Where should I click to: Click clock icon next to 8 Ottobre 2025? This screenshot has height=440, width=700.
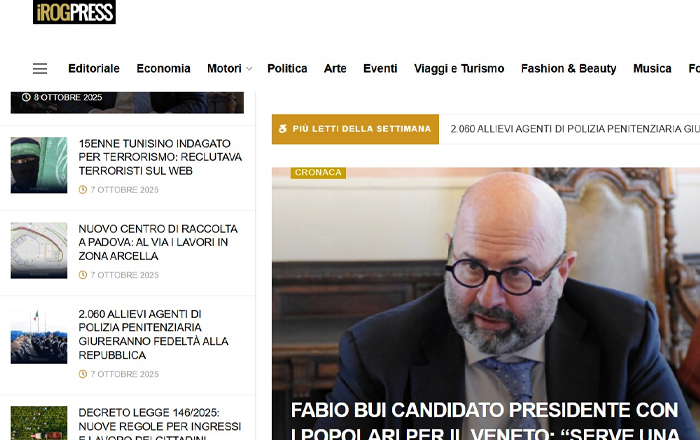(26, 97)
